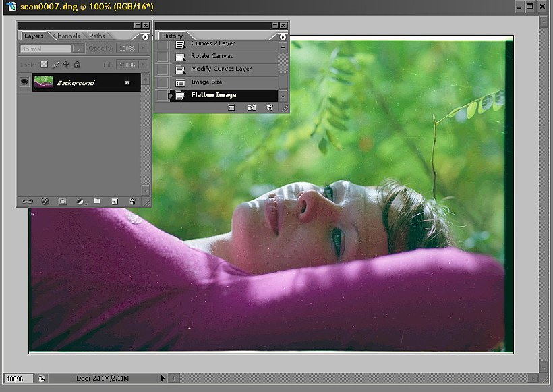
Task: Delete layer using Layers panel trash icon
Action: pyautogui.click(x=132, y=201)
